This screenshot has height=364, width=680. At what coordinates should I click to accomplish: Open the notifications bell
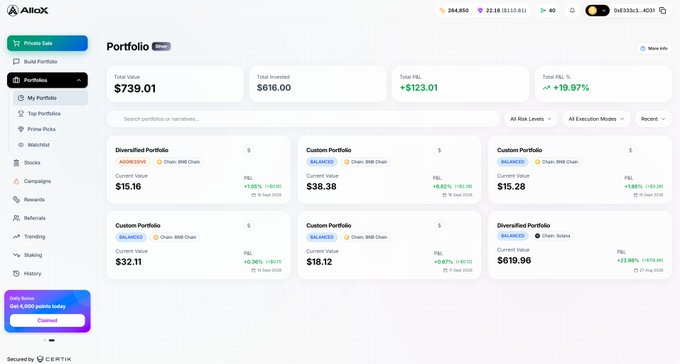point(572,10)
